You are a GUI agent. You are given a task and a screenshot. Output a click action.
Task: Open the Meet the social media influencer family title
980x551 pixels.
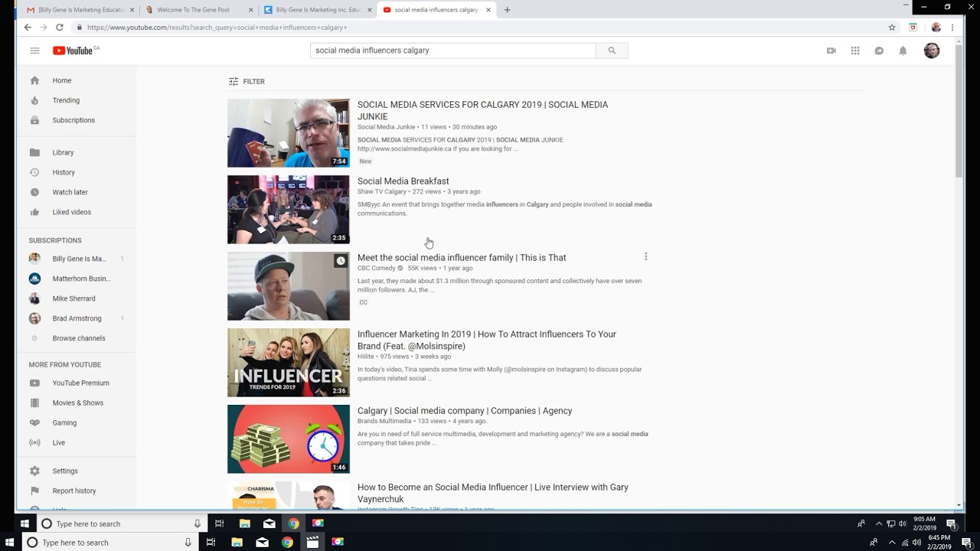pyautogui.click(x=462, y=258)
